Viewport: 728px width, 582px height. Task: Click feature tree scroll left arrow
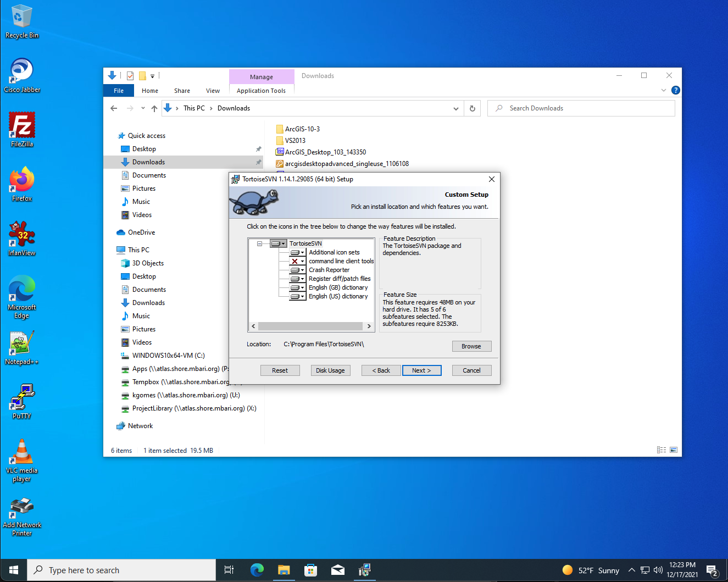253,326
